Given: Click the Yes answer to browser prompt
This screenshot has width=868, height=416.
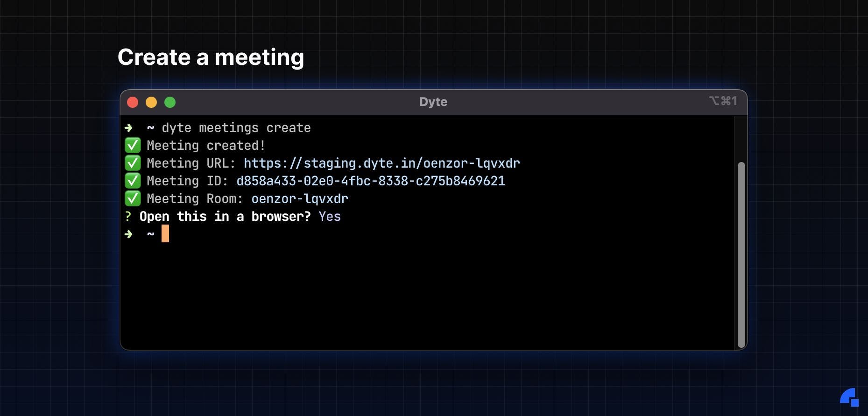Looking at the screenshot, I should [x=330, y=216].
